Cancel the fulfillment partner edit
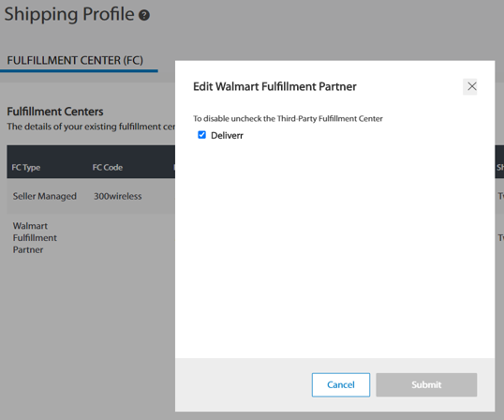 pyautogui.click(x=341, y=384)
